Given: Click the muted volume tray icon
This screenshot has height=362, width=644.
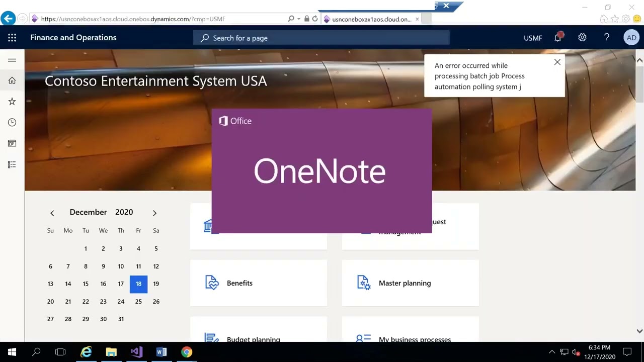Looking at the screenshot, I should [x=576, y=352].
